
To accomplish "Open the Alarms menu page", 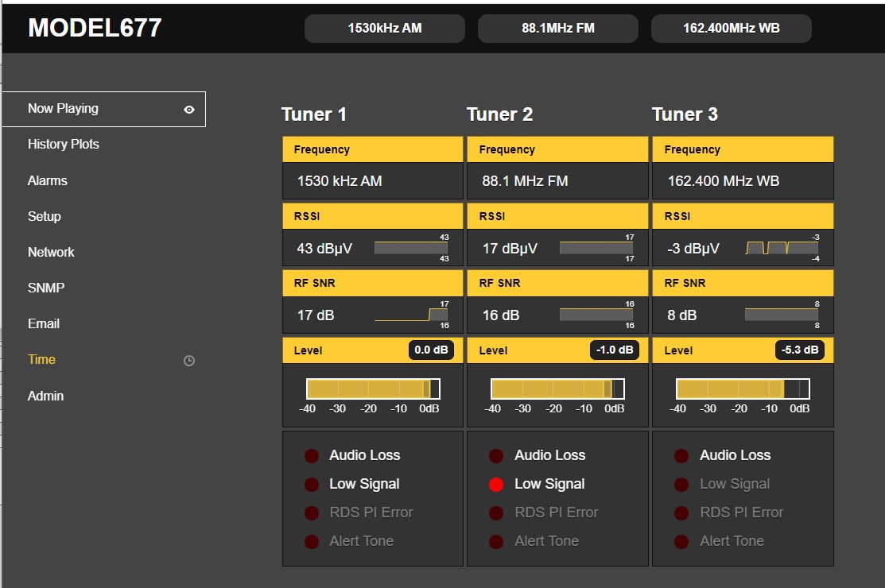I will coord(48,181).
